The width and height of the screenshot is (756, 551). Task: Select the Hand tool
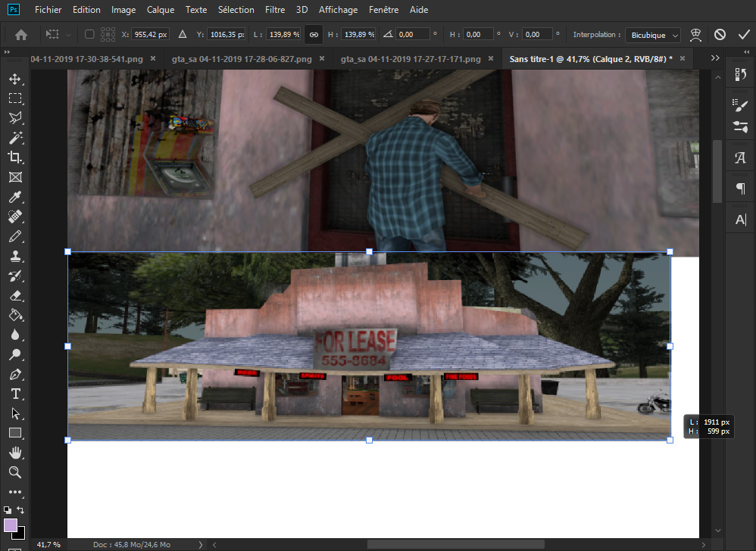pos(15,453)
